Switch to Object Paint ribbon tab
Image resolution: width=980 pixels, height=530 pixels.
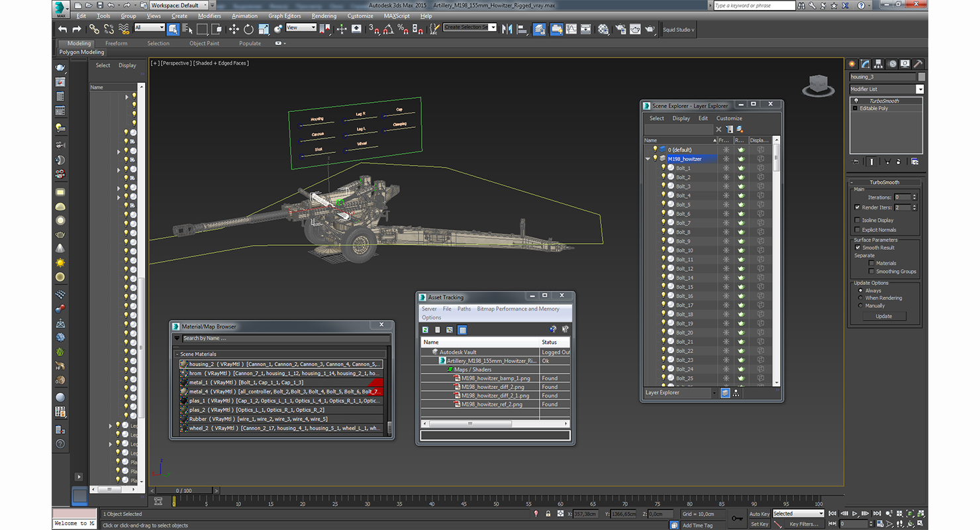click(x=204, y=43)
